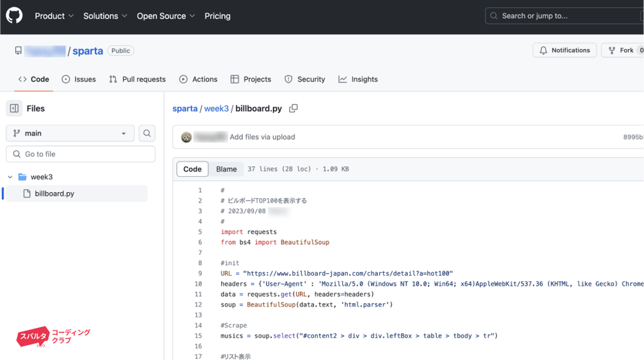The width and height of the screenshot is (644, 360).
Task: Copy file path icon next to billboard.py
Action: (x=293, y=108)
